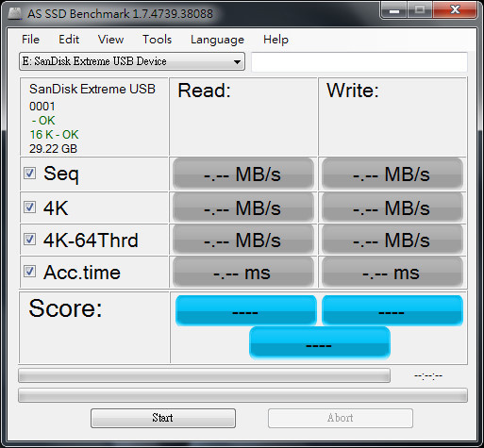This screenshot has height=448, width=484.
Task: Click the 4K-64Thrd write result field
Action: click(x=392, y=240)
